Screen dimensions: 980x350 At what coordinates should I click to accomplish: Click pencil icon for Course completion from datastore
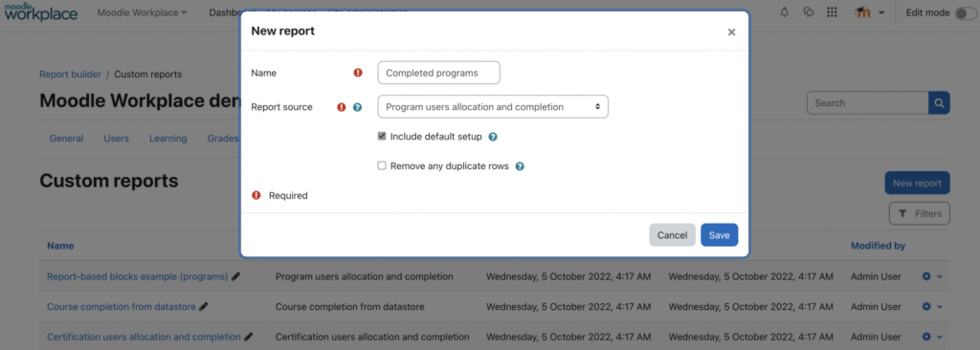[x=204, y=307]
